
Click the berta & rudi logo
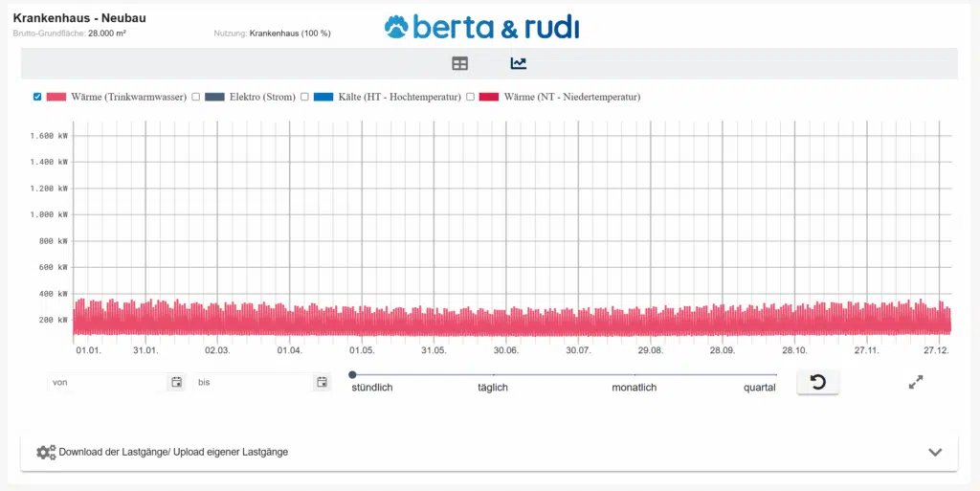pos(481,26)
